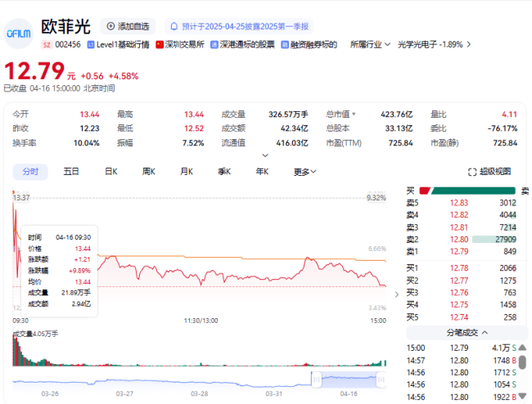The height and width of the screenshot is (404, 532).
Task: Click 买4 price 12.75
Action: 458,305
